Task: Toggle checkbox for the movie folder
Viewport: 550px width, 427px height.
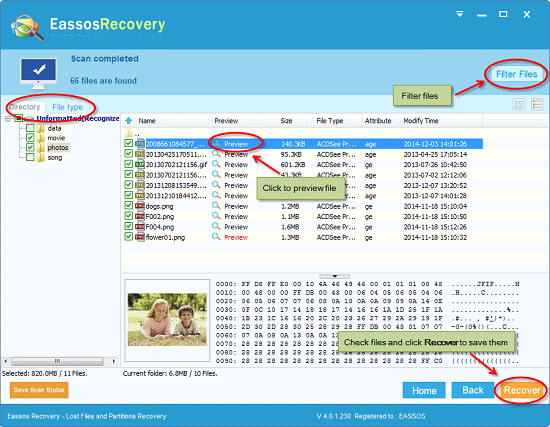Action: (30, 138)
